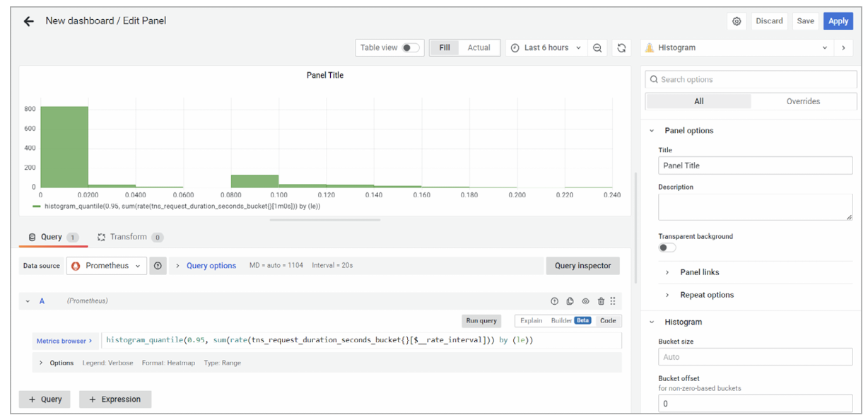Open the Prometheus data source dropdown
The height and width of the screenshot is (420, 868).
click(x=107, y=266)
